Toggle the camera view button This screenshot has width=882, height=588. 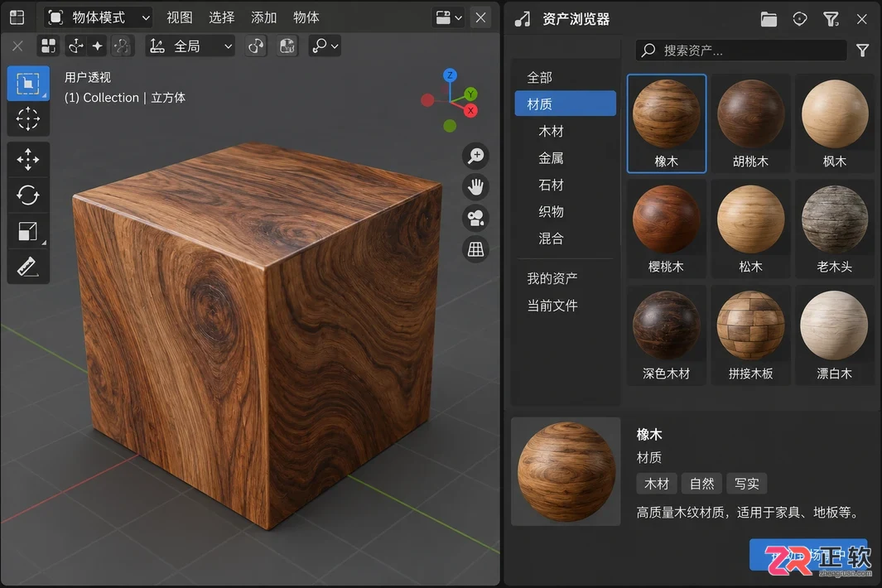(476, 218)
